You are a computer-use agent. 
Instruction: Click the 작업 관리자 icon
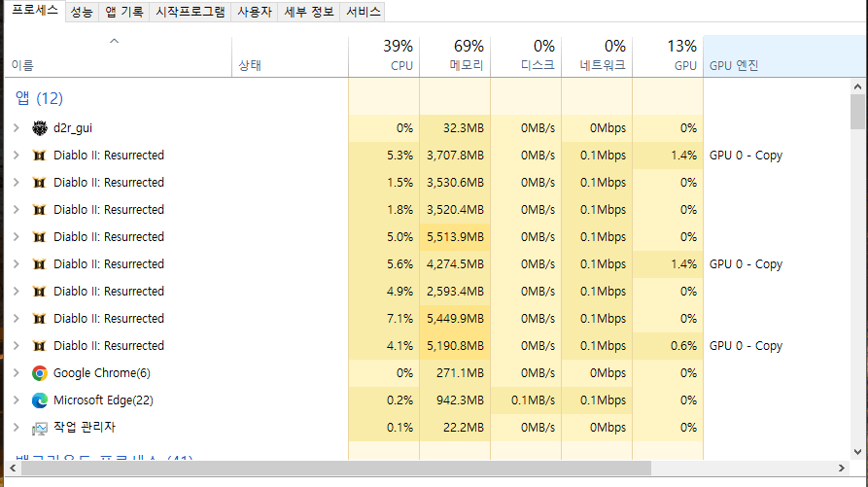pos(39,428)
